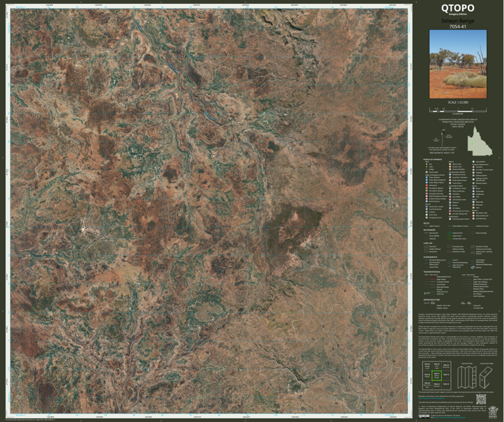The height and width of the screenshot is (422, 504).
Task: Click the sheet number 7054-41
Action: (457, 27)
